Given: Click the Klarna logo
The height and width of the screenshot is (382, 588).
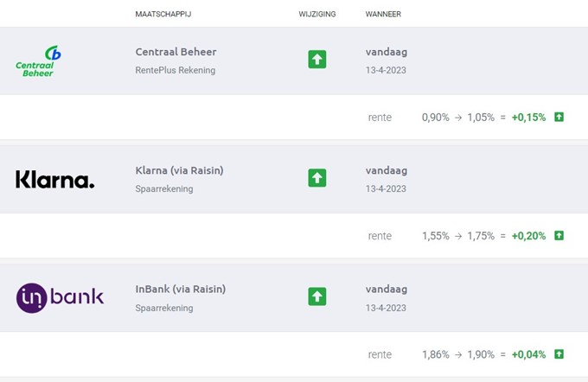Looking at the screenshot, I should coord(54,179).
